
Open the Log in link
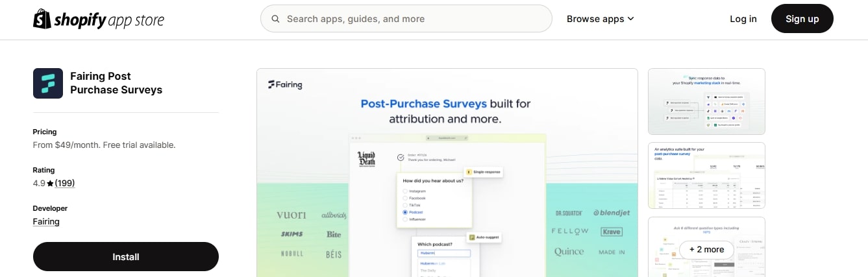[743, 19]
